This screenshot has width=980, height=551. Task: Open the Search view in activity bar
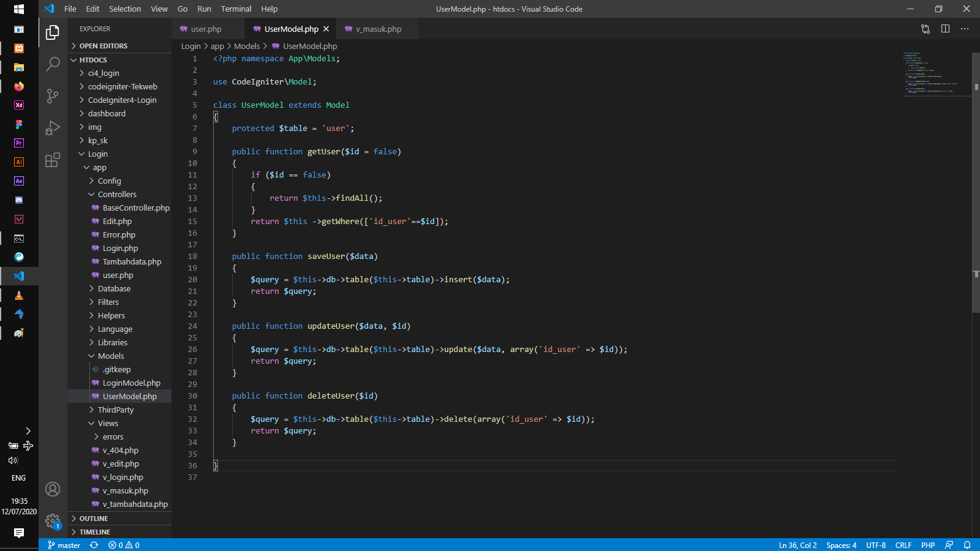(53, 64)
